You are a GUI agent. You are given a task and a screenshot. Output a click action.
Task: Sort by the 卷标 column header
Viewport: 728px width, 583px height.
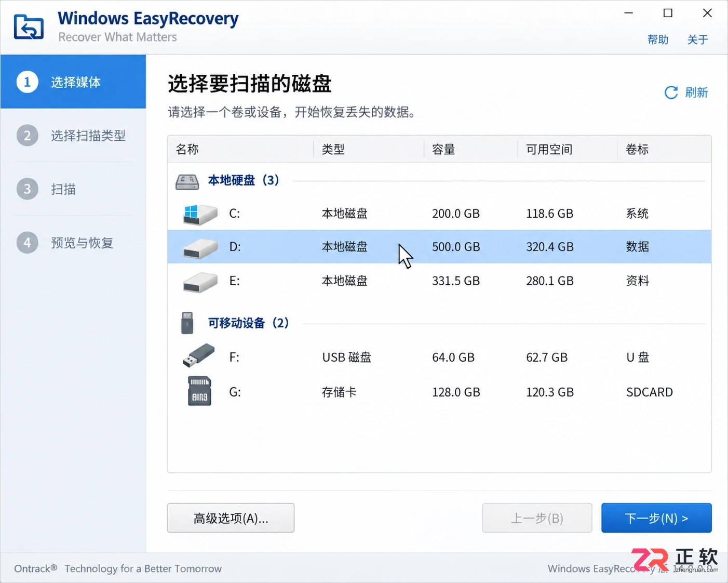pyautogui.click(x=664, y=149)
